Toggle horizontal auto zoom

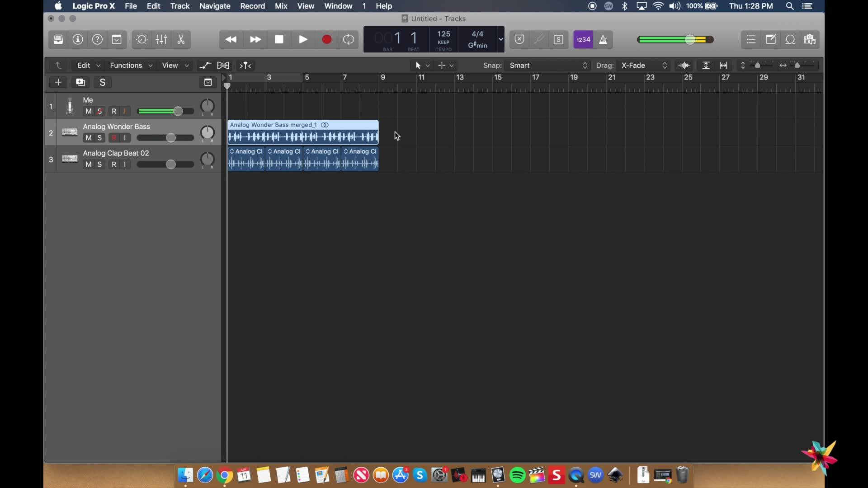click(723, 66)
